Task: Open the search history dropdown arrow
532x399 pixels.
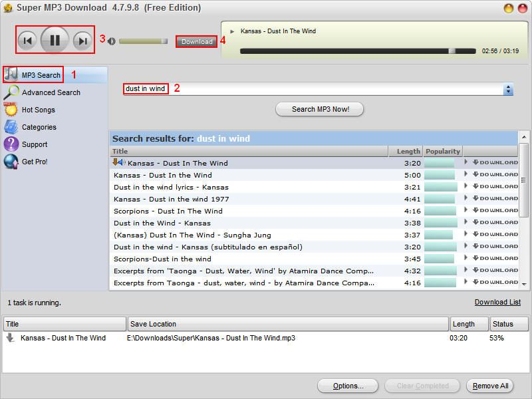Action: coord(508,89)
